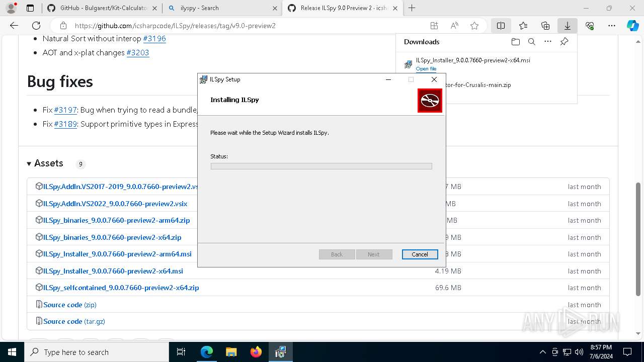Toggle split screen view in Edge
644x362 pixels.
click(501, 26)
